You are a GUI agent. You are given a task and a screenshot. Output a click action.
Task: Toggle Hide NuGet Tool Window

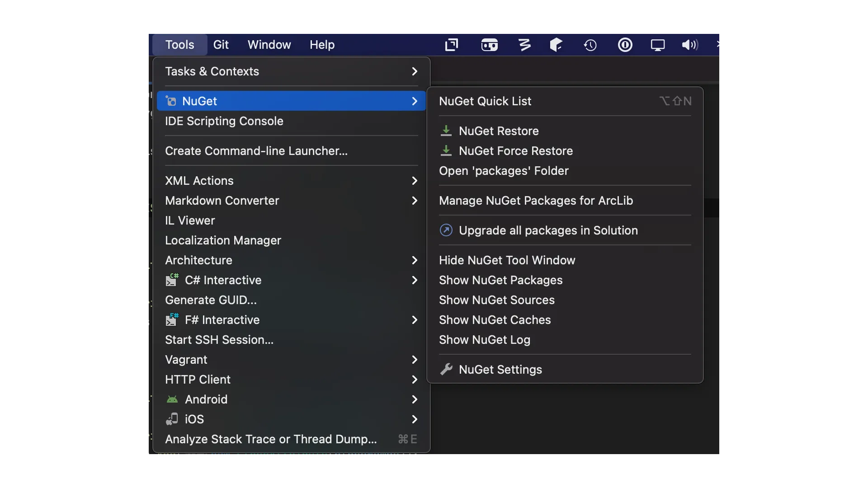pos(507,260)
